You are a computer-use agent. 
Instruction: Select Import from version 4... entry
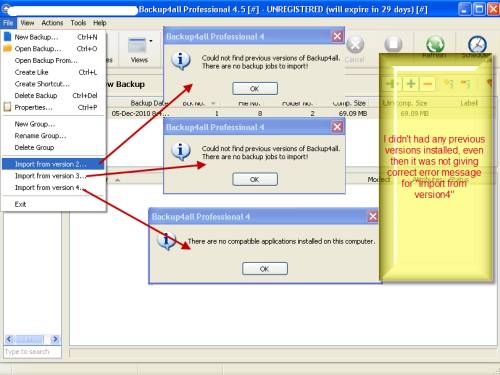[x=54, y=187]
